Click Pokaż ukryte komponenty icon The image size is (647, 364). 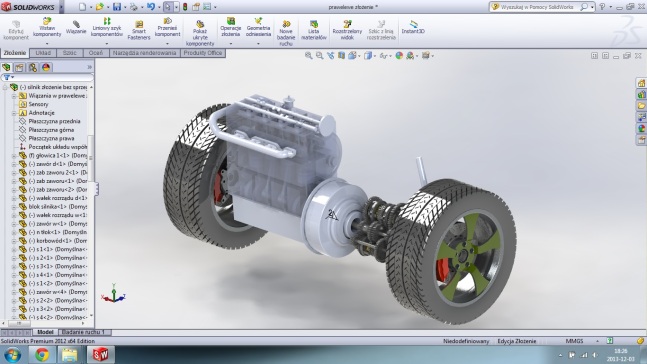[x=200, y=24]
